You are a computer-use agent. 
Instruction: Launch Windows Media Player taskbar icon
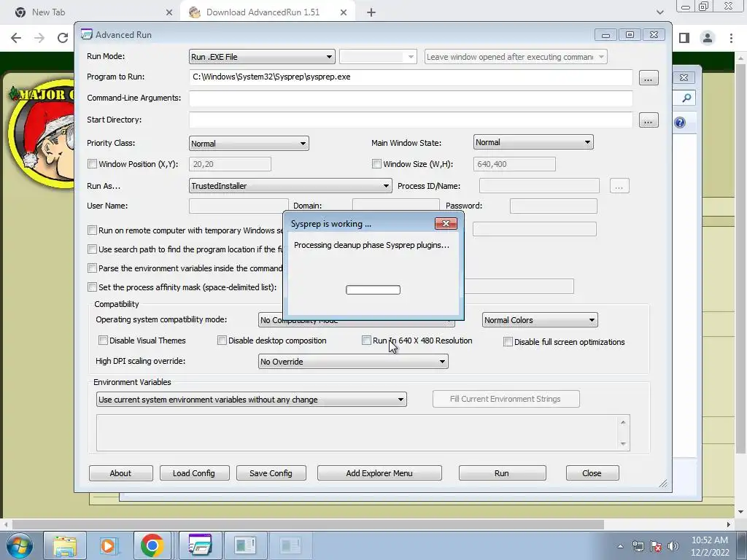click(108, 545)
